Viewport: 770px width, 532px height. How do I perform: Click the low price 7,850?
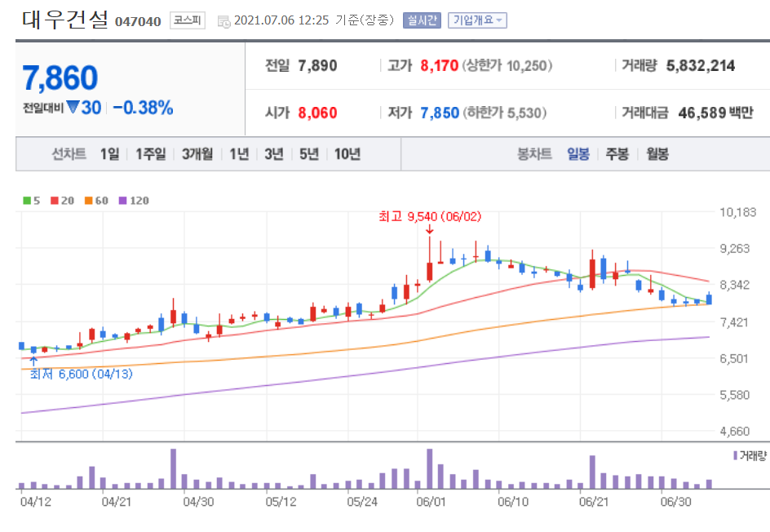pyautogui.click(x=440, y=113)
